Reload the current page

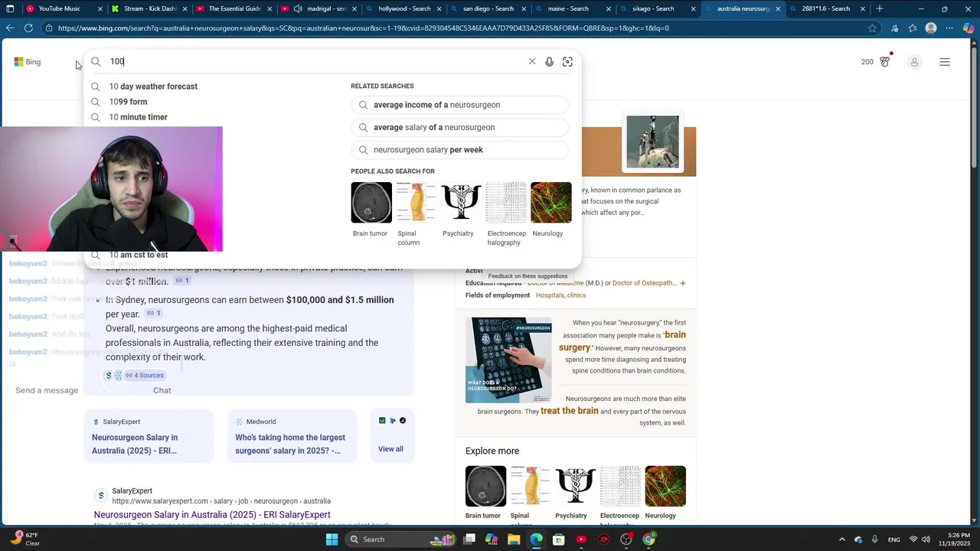(x=28, y=28)
